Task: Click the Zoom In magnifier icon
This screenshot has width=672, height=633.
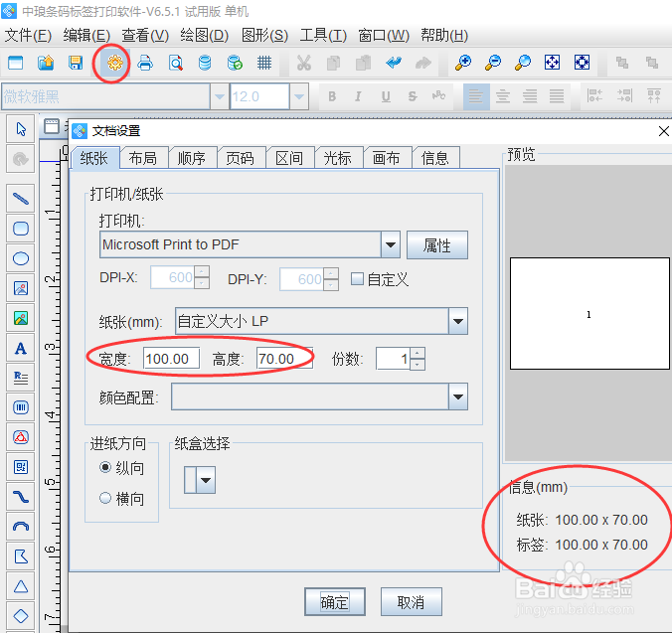Action: tap(463, 63)
